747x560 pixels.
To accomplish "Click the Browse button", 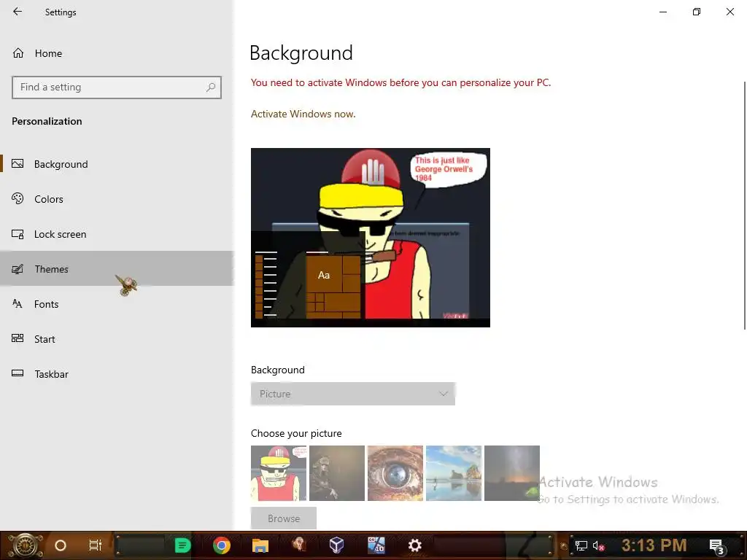I will tap(284, 518).
